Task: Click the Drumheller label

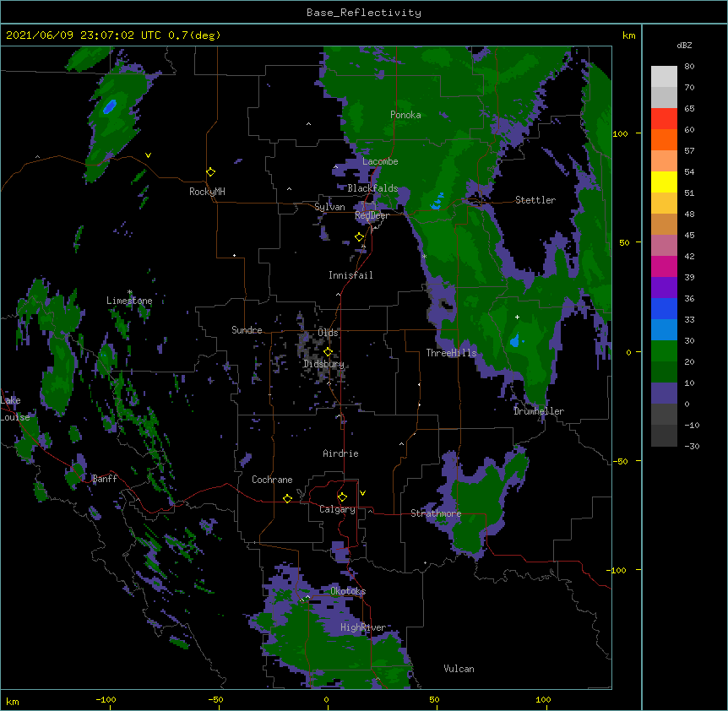Action: coord(539,411)
